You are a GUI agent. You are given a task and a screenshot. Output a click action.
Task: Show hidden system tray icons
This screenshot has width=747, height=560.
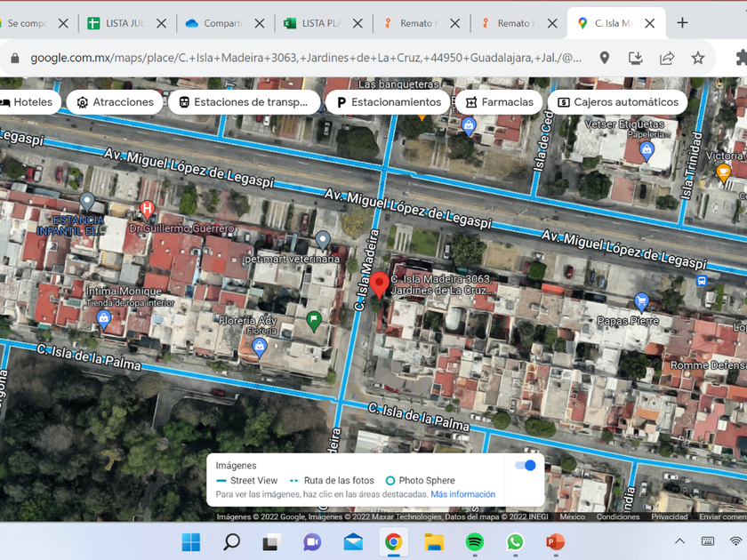679,541
